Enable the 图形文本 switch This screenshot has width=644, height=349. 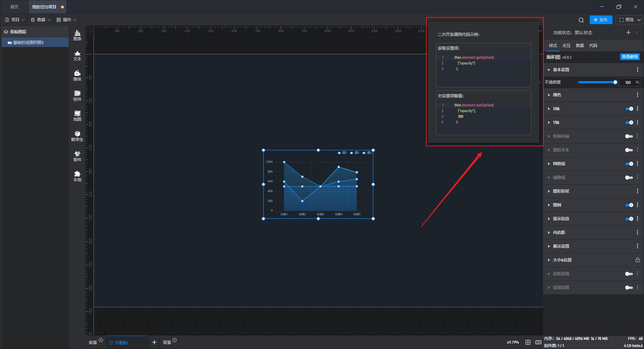pos(629,150)
